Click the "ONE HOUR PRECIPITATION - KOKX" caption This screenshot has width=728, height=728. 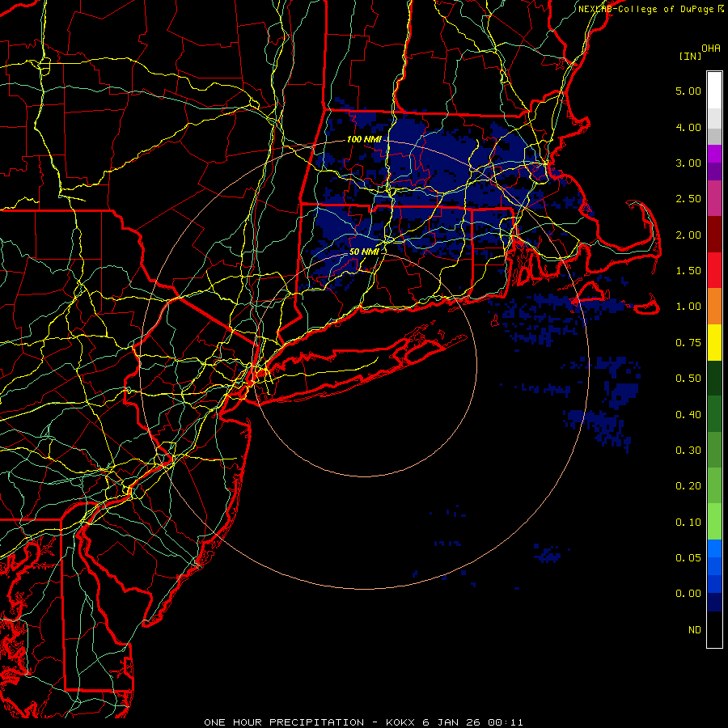pos(311,722)
